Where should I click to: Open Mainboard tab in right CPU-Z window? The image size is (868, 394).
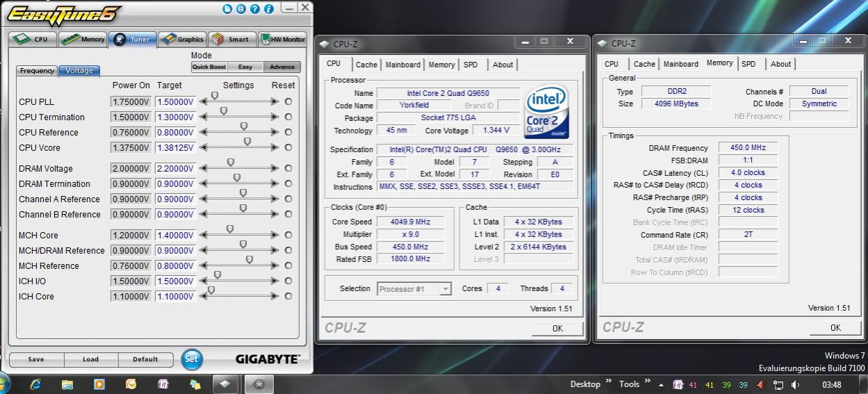point(681,64)
